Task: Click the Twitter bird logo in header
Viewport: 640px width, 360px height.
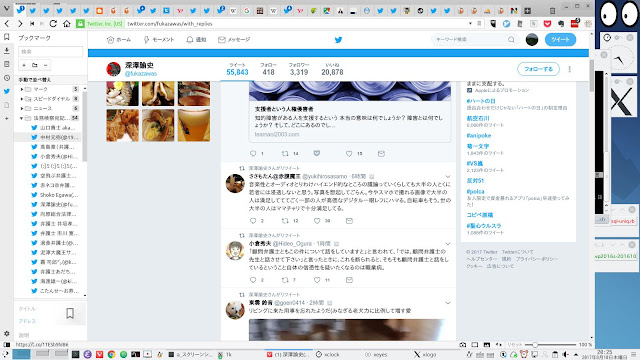Action: point(338,40)
